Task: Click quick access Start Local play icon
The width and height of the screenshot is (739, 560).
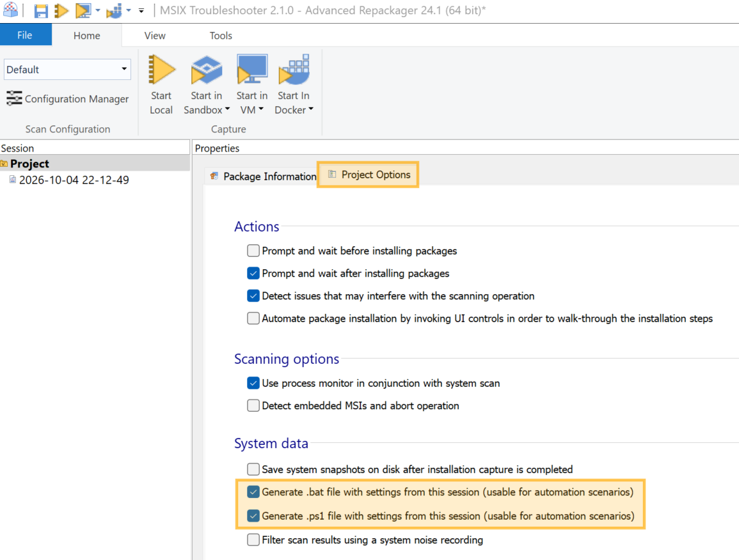Action: (61, 10)
